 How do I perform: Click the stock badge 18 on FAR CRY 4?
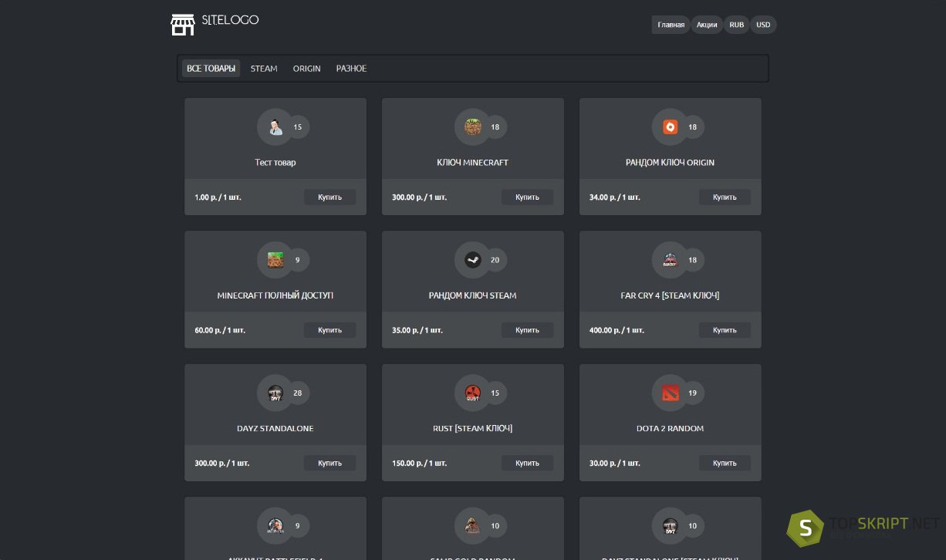693,260
